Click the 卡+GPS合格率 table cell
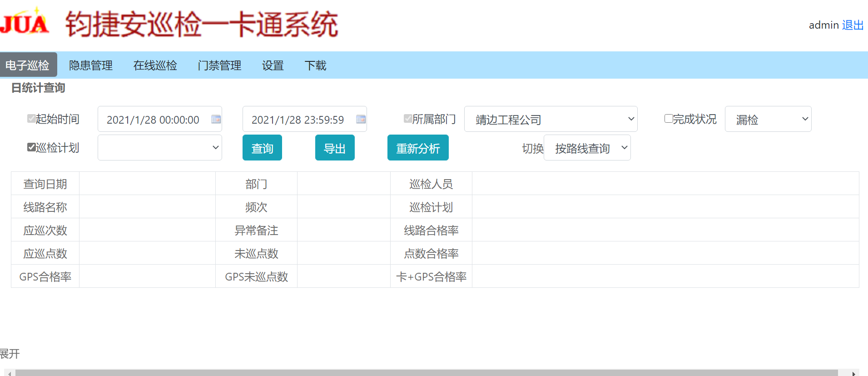 (431, 276)
